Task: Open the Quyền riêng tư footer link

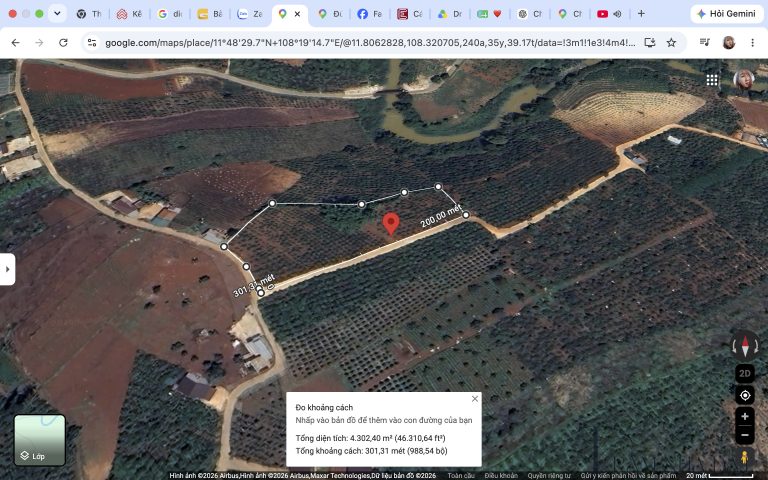Action: (x=549, y=476)
